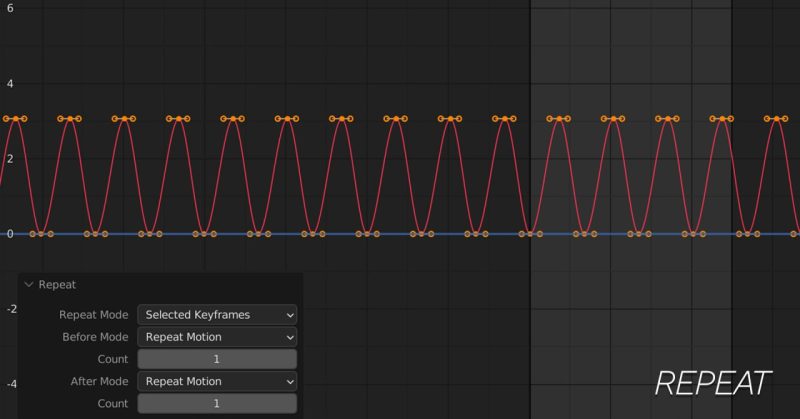Click left handle of the leftmost peak keyframe

coord(5,119)
